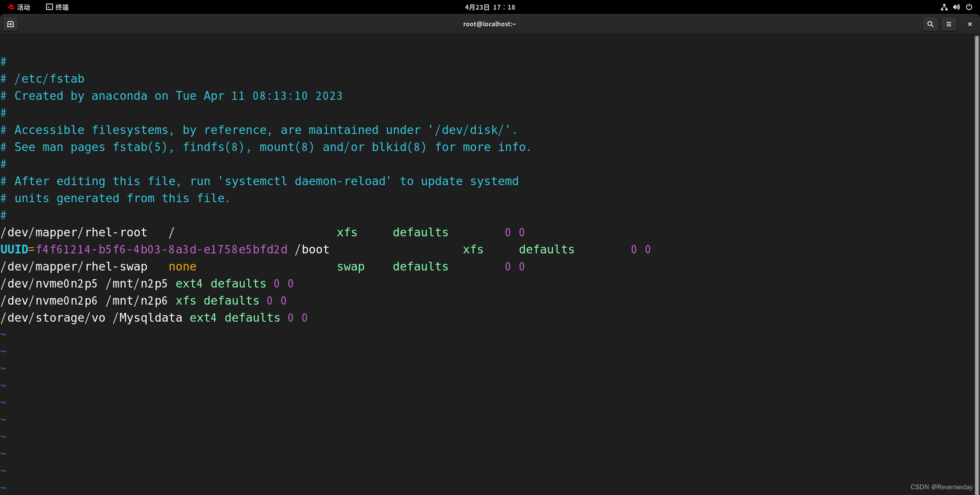Click UUID keyword on the boot line
Image resolution: width=980 pixels, height=495 pixels.
(14, 249)
